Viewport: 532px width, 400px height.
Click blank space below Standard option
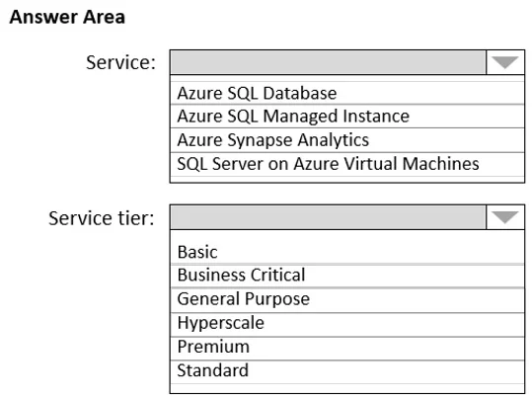347,388
